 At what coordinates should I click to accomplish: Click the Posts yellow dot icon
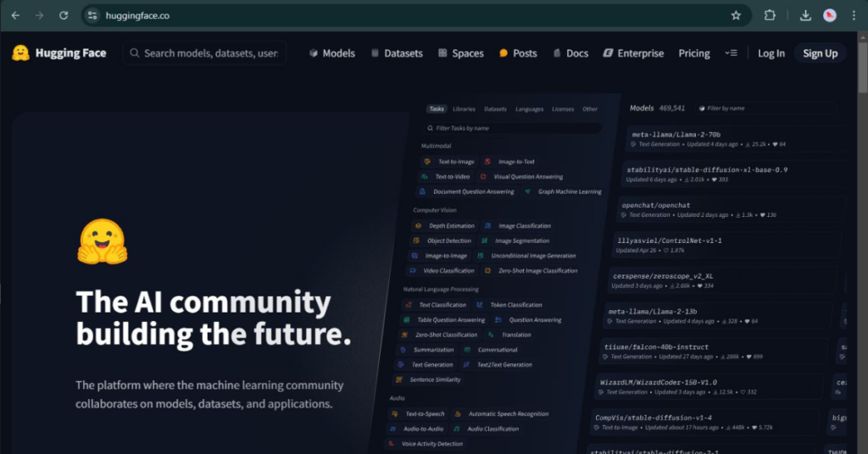click(x=504, y=53)
